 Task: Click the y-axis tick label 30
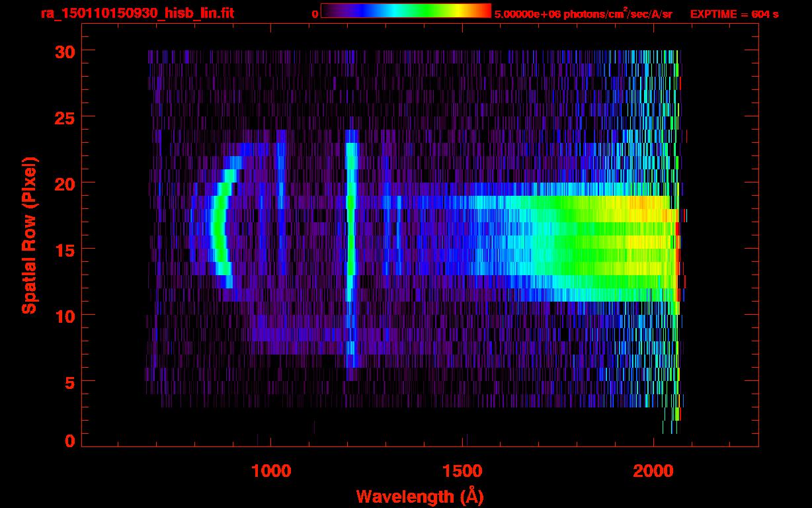63,51
